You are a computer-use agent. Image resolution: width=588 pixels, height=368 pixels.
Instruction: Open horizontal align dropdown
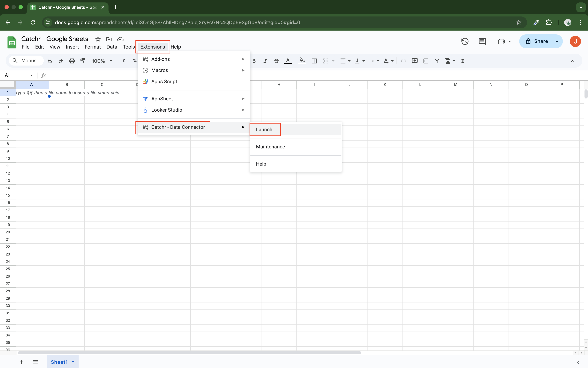click(x=345, y=61)
